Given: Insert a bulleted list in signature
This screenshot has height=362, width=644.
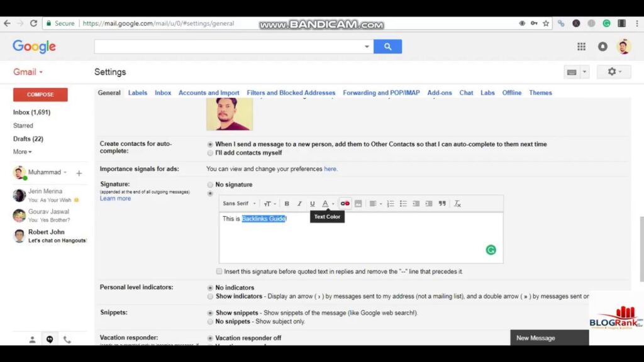Looking at the screenshot, I should tap(403, 204).
